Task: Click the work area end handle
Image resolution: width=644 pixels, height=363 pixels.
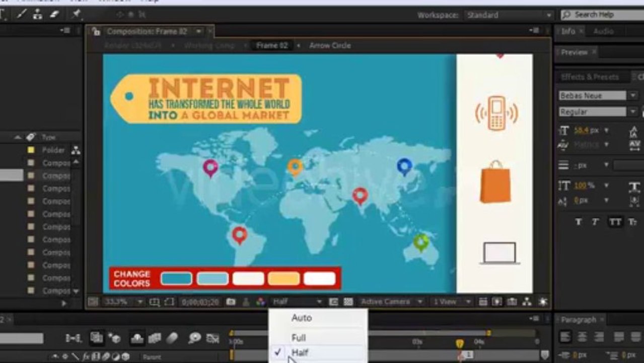Action: tap(488, 333)
